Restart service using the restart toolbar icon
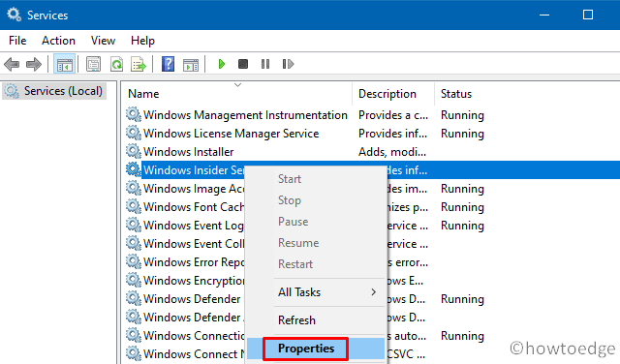The height and width of the screenshot is (364, 620). coord(288,64)
